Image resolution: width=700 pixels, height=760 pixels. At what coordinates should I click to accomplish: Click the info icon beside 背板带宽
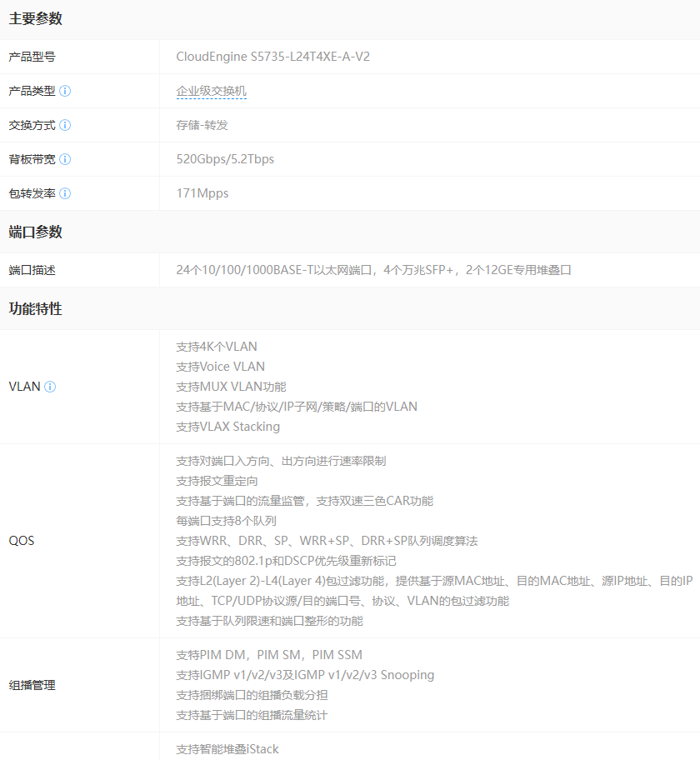(x=65, y=159)
